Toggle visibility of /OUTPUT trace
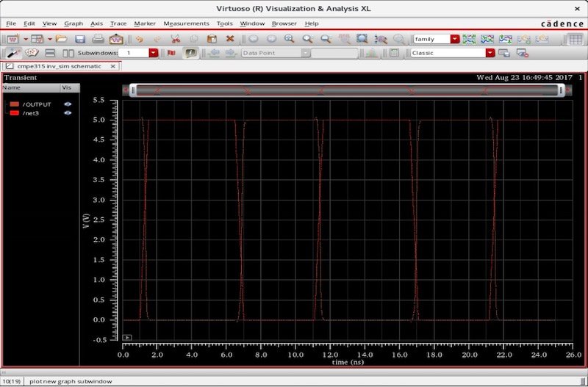The width and height of the screenshot is (588, 387). (x=68, y=104)
